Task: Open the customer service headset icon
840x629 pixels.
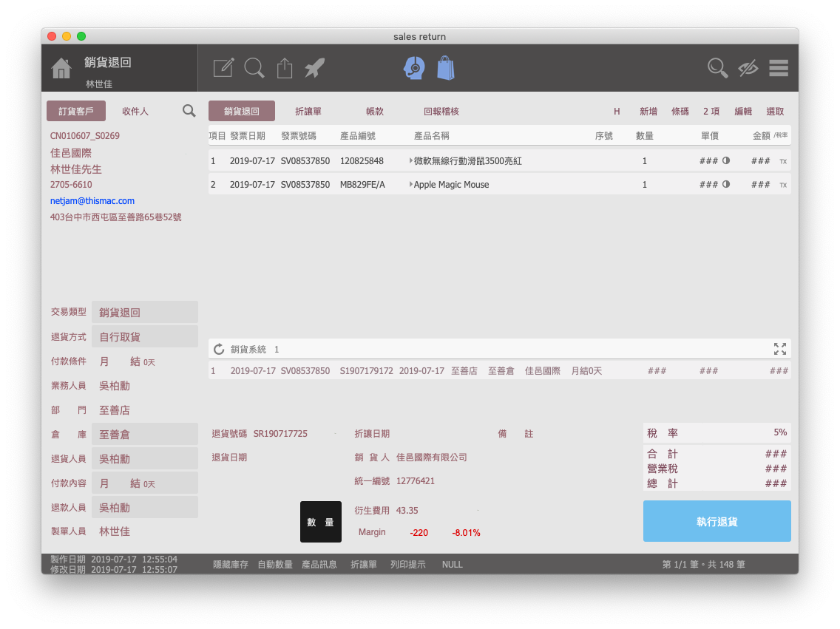Action: tap(414, 68)
